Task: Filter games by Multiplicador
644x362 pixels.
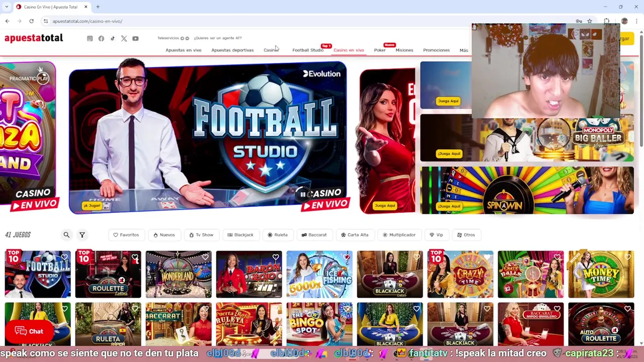Action: (399, 235)
